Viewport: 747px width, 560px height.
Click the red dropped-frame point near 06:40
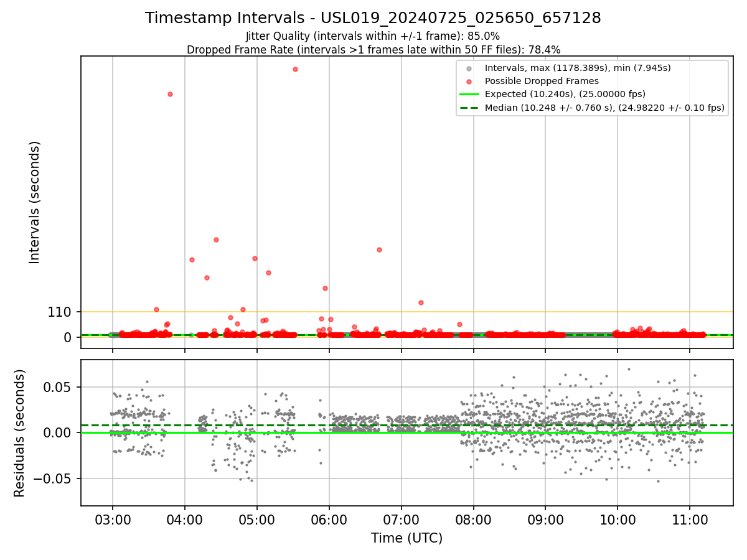[x=379, y=250]
